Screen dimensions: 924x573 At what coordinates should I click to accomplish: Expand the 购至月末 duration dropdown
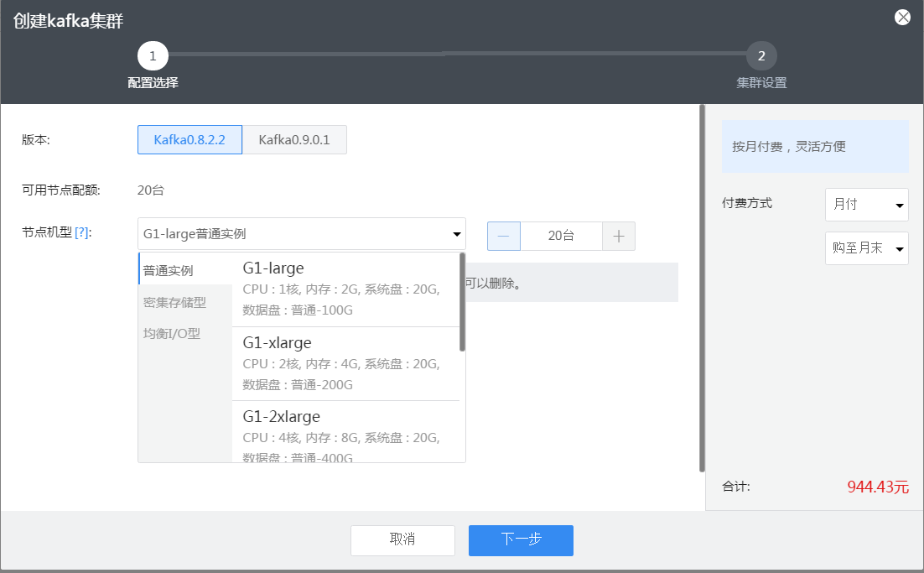click(x=866, y=248)
